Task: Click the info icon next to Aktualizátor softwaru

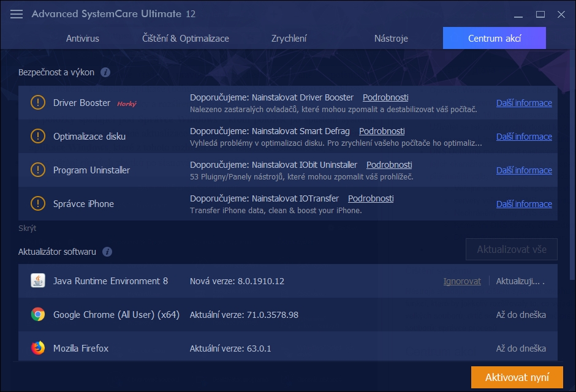Action: [x=108, y=252]
